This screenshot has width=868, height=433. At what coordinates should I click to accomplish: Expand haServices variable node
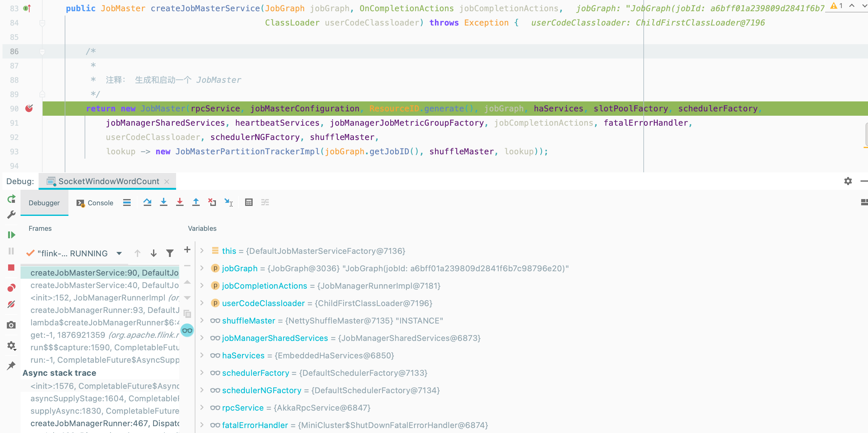tap(202, 355)
